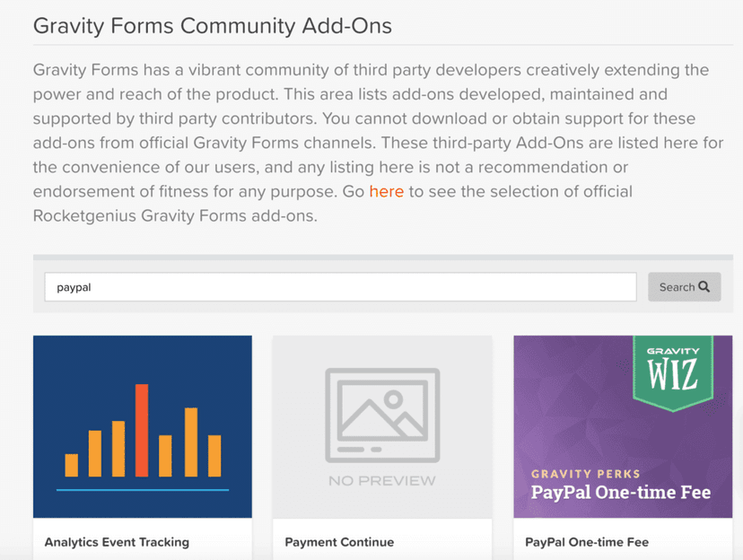Select the Payment Continue add-on title

click(x=339, y=542)
